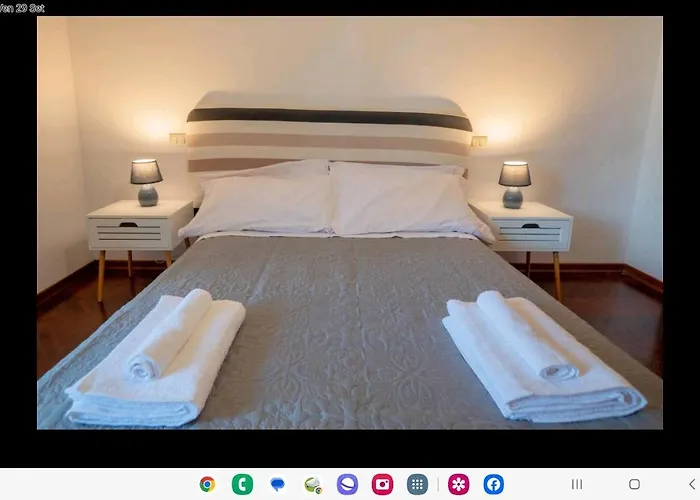Open the app drawer grid icon

pyautogui.click(x=417, y=484)
